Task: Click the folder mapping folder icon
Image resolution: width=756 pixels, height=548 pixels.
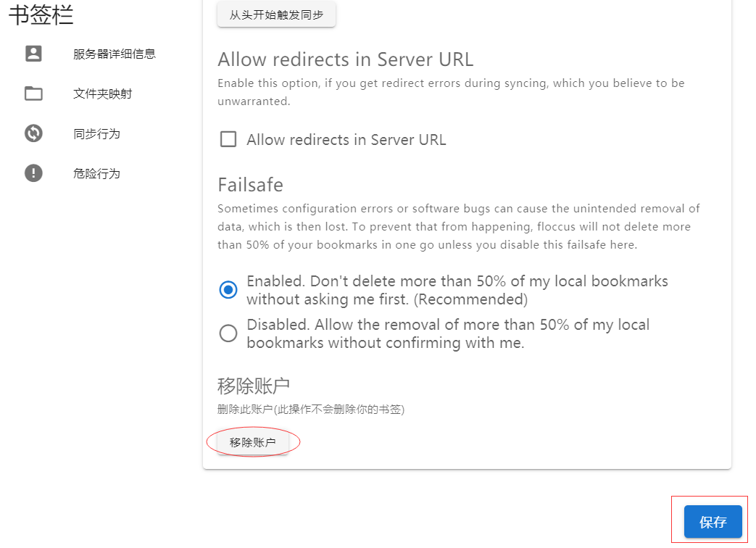Action: tap(33, 93)
